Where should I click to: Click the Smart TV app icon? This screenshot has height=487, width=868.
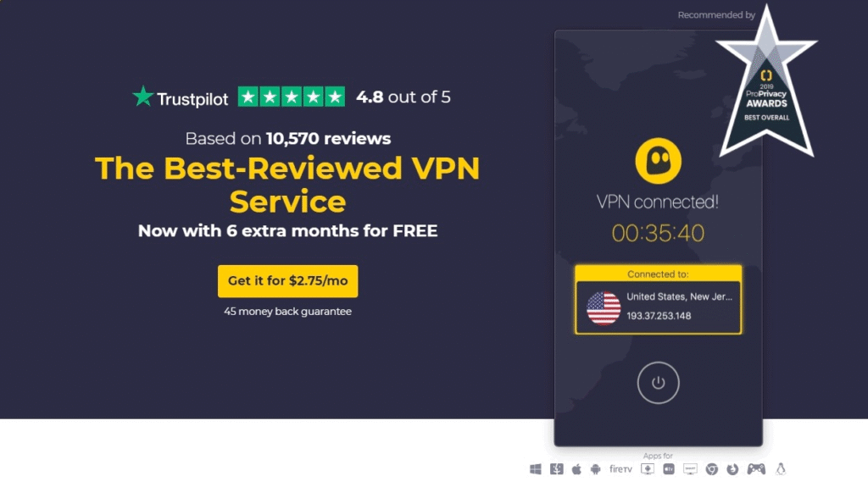tap(690, 469)
